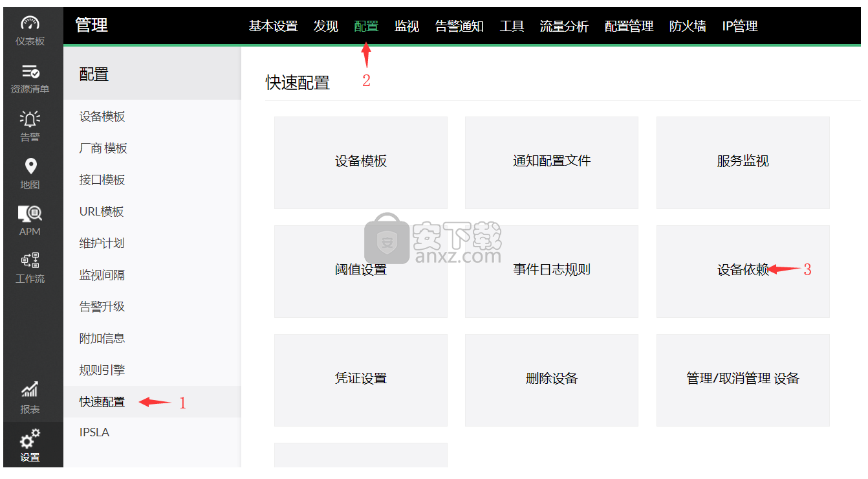Screen dimensions: 868x479
Task: Open the 流量分析 tab
Action: click(x=564, y=27)
